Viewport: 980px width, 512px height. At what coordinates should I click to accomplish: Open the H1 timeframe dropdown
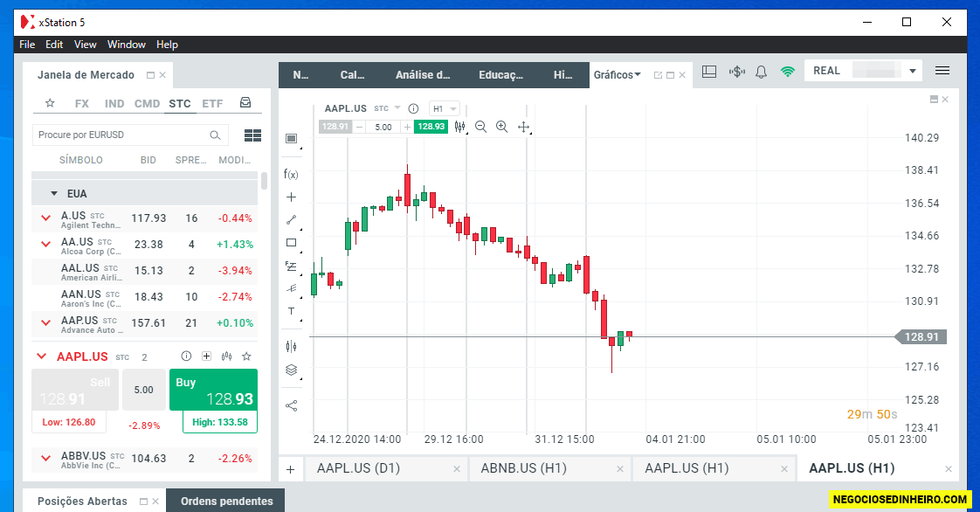tap(445, 108)
